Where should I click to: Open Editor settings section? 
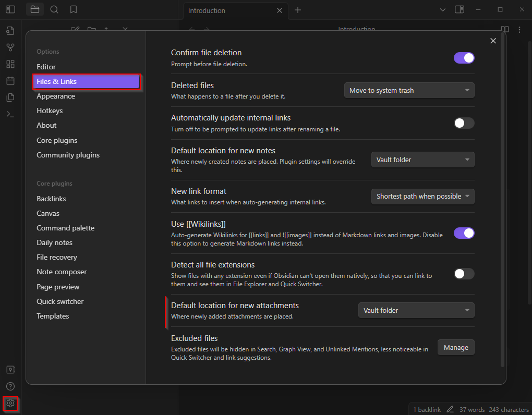pos(86,67)
